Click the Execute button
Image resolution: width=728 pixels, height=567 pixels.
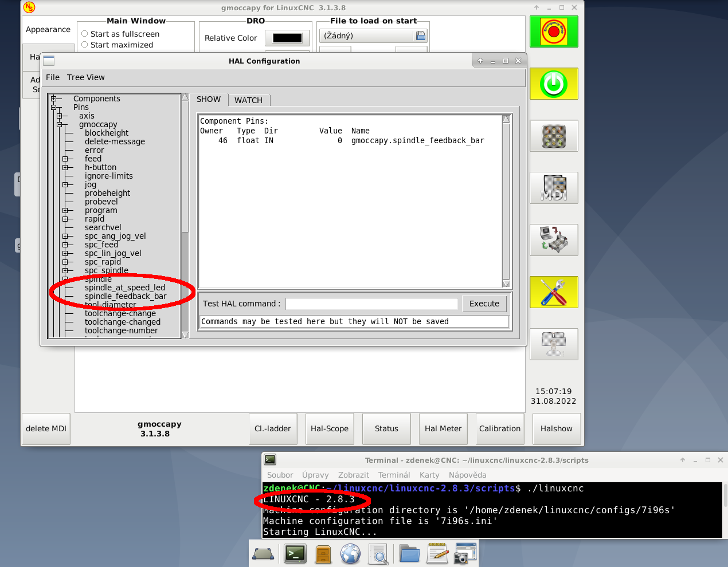click(x=484, y=304)
